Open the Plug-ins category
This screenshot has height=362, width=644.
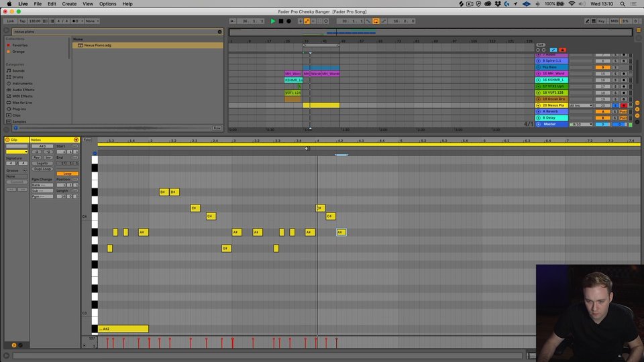pyautogui.click(x=19, y=109)
